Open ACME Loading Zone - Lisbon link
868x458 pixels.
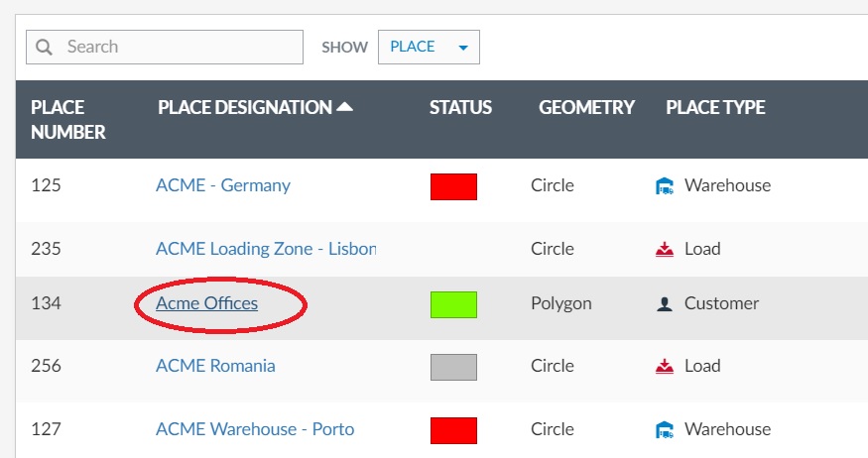[x=266, y=249]
